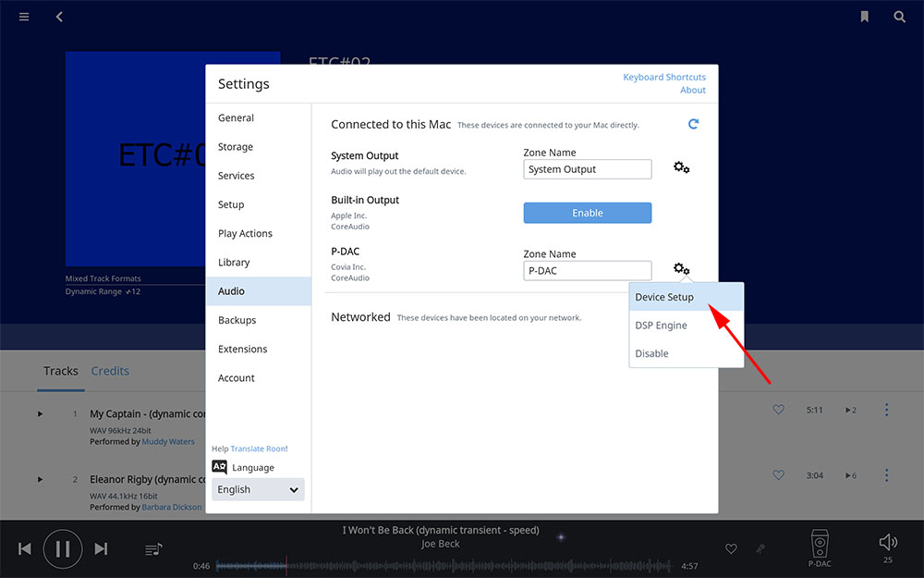This screenshot has height=578, width=924.
Task: Open the hamburger navigation menu
Action: click(24, 17)
